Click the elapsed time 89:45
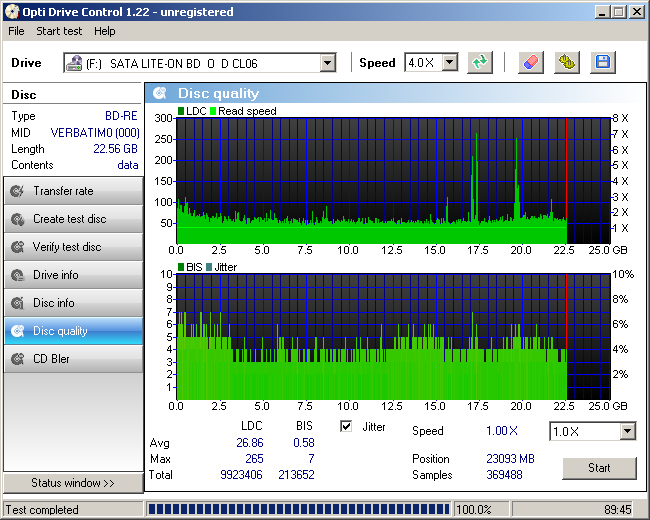650x520 pixels. (618, 510)
